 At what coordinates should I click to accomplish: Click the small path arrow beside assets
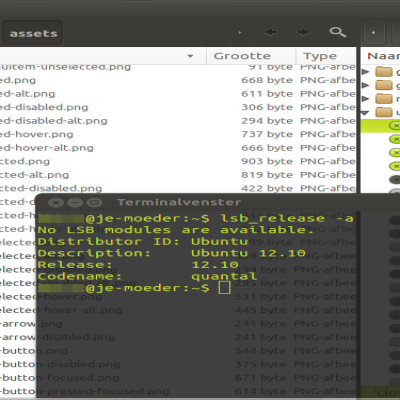[239, 32]
